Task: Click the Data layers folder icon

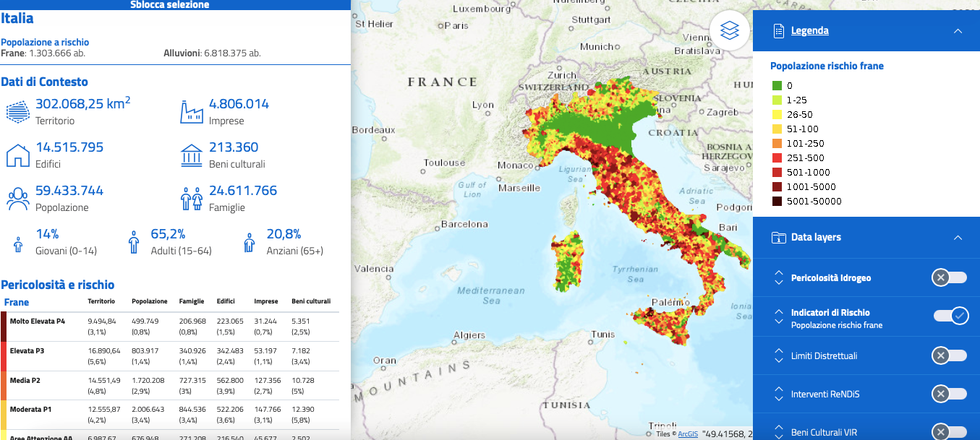Action: 778,238
